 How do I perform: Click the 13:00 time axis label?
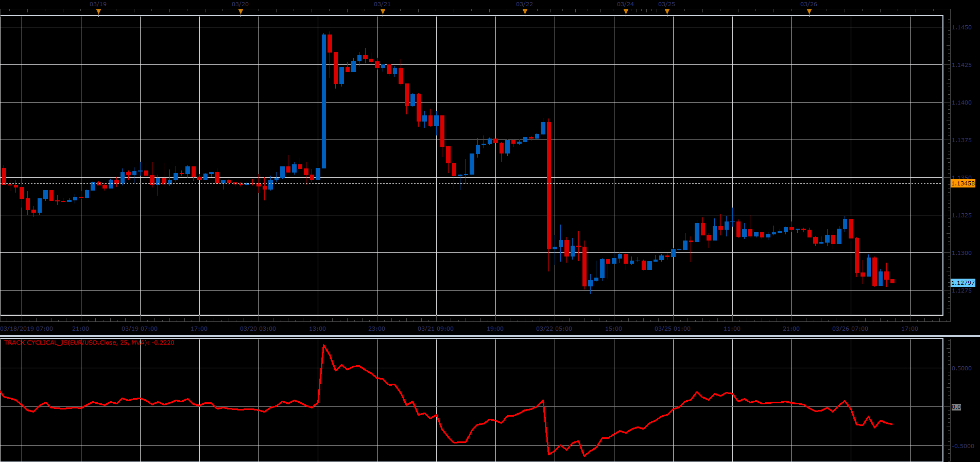(x=317, y=329)
